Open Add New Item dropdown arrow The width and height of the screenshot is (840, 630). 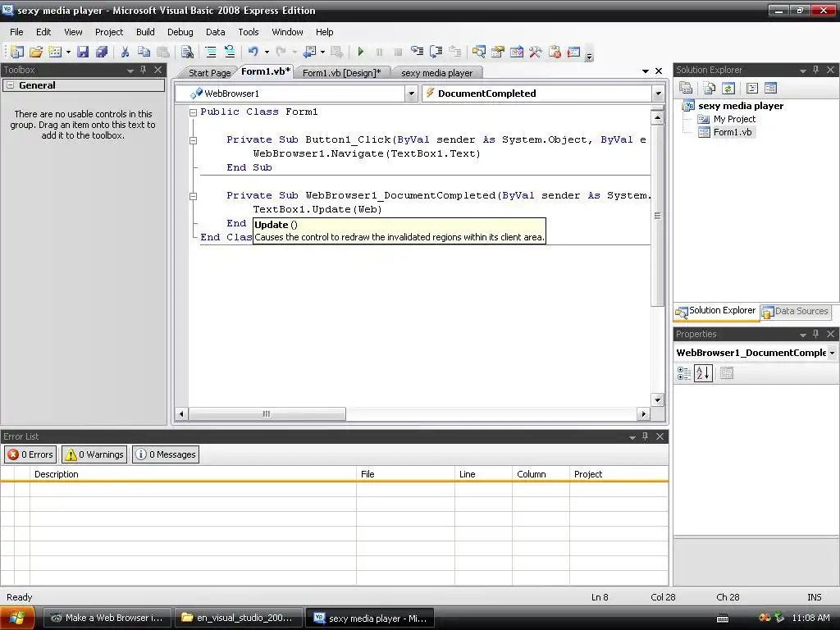[x=68, y=52]
